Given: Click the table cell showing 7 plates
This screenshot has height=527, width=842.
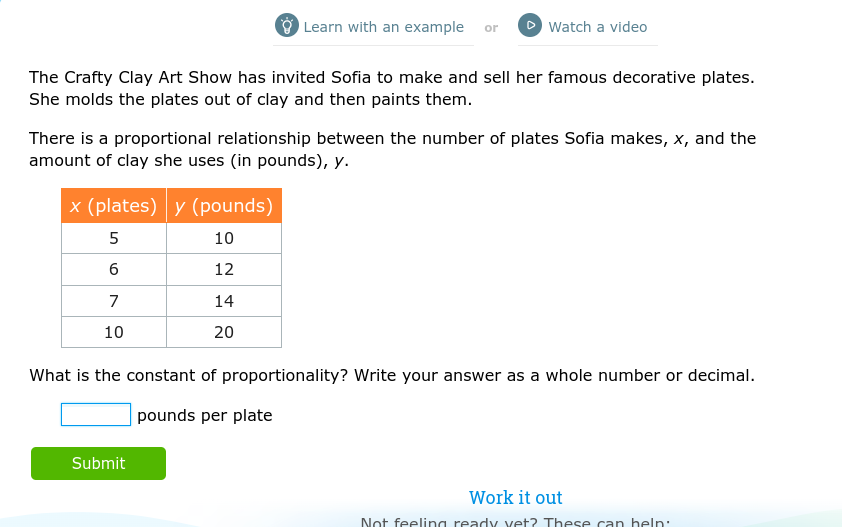Looking at the screenshot, I should click(x=114, y=301).
